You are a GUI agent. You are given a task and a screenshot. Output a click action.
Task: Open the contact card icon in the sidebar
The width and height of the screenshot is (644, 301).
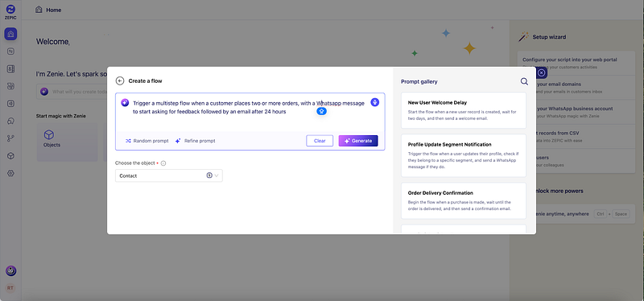click(10, 69)
